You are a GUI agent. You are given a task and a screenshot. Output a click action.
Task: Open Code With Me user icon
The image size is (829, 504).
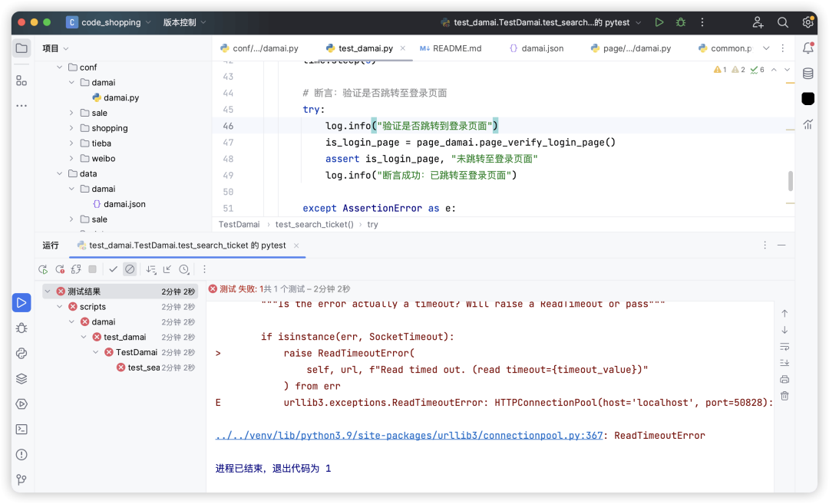pos(758,22)
